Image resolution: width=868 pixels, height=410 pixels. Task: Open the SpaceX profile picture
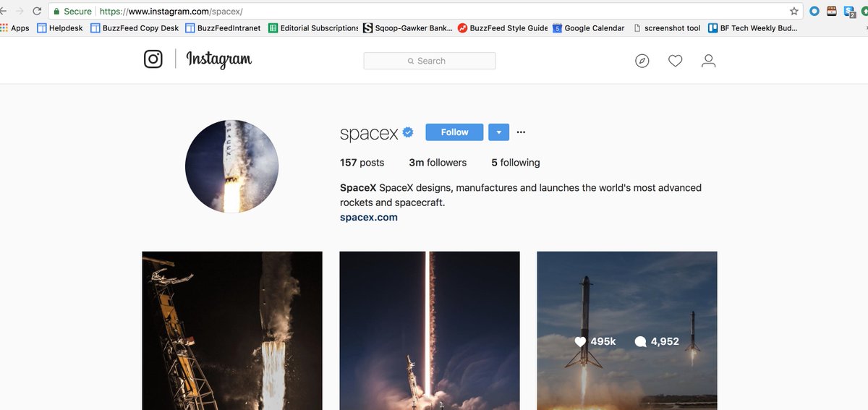coord(232,166)
